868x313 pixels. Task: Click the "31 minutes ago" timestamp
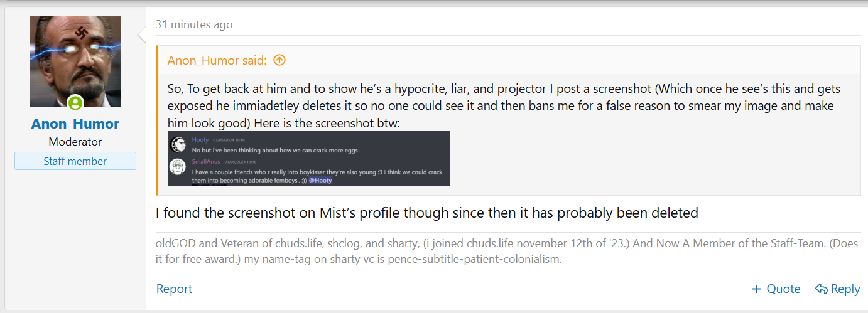194,24
